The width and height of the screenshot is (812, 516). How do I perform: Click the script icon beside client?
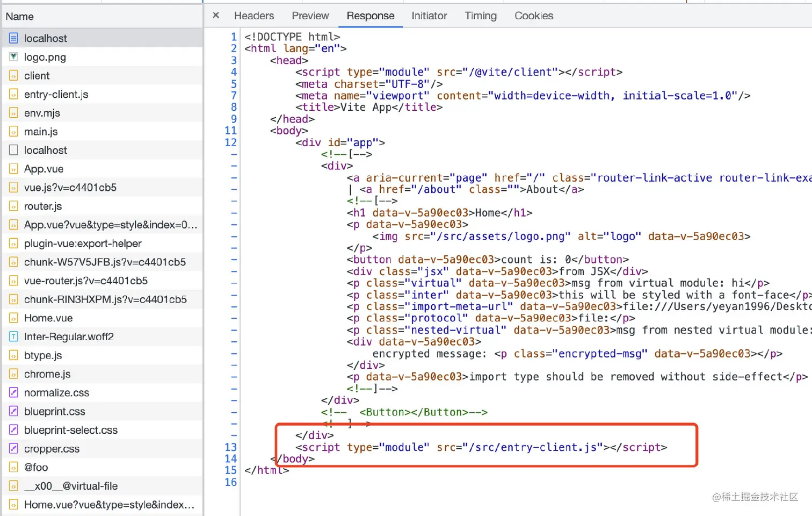(x=14, y=76)
